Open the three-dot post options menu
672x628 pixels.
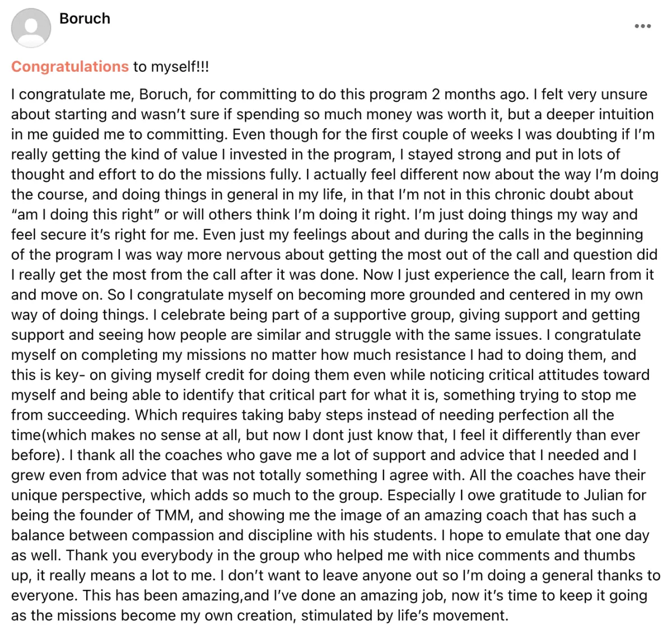642,26
